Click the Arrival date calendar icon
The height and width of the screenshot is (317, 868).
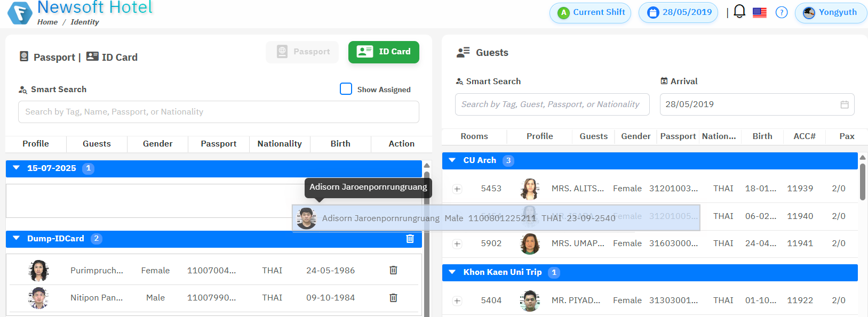pos(845,104)
